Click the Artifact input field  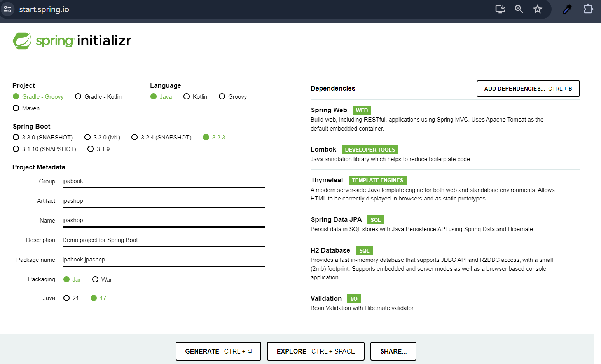[164, 201]
